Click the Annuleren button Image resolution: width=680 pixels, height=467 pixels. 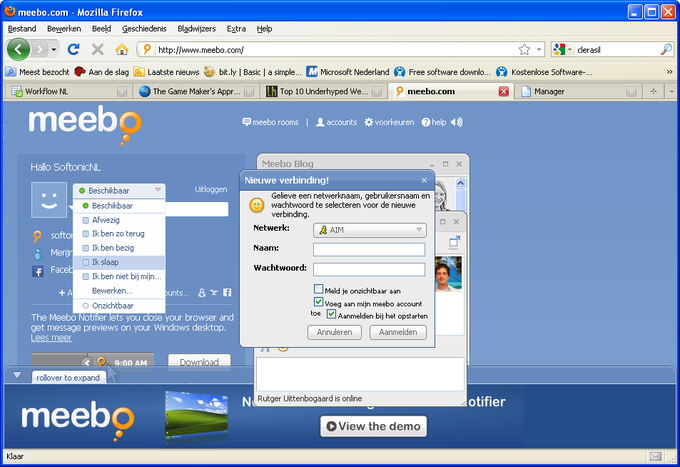point(334,332)
